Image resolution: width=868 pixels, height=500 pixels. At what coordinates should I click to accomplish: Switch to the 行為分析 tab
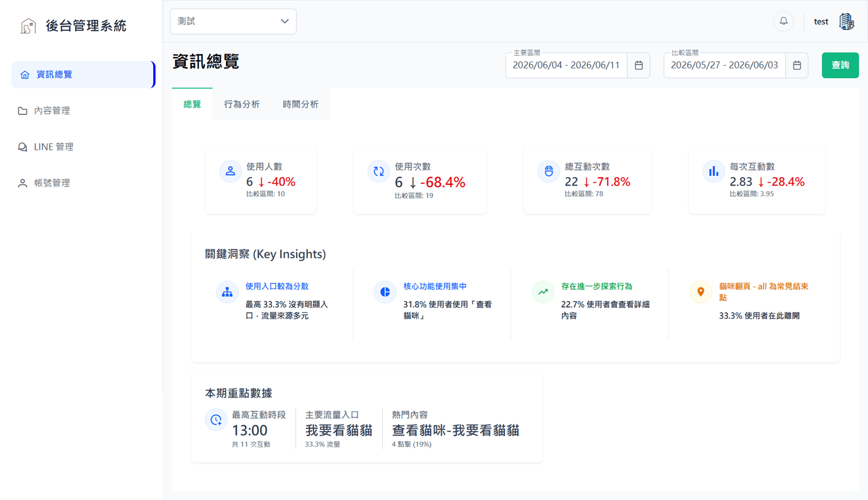pos(242,104)
